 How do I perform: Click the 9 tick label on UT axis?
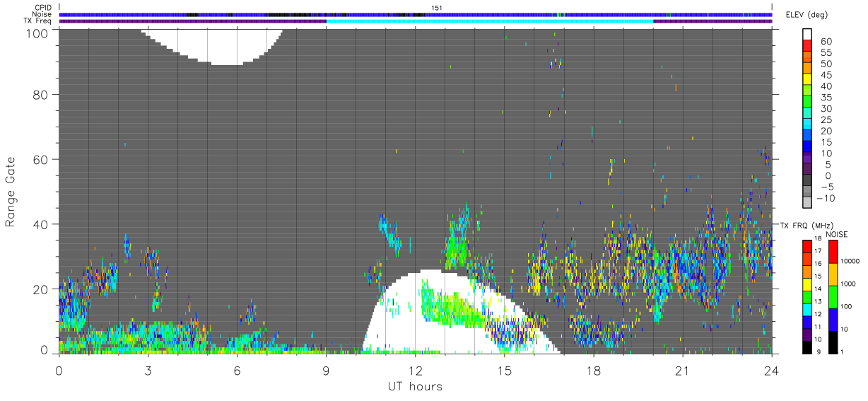[x=326, y=371]
